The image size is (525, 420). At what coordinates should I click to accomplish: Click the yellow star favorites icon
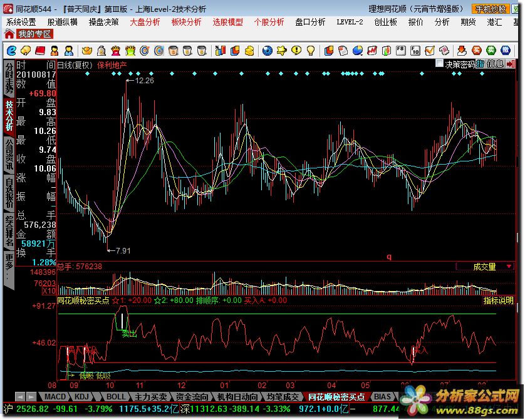click(282, 51)
